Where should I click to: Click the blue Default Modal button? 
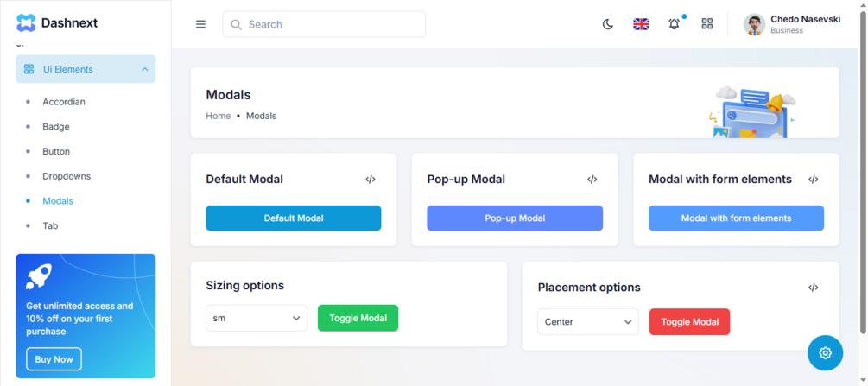coord(293,218)
